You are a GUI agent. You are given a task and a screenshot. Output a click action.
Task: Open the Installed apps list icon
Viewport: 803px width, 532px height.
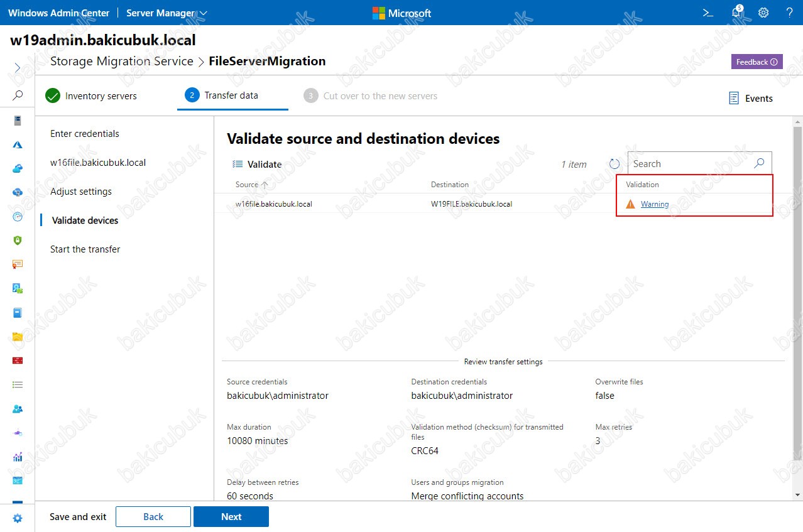[18, 384]
